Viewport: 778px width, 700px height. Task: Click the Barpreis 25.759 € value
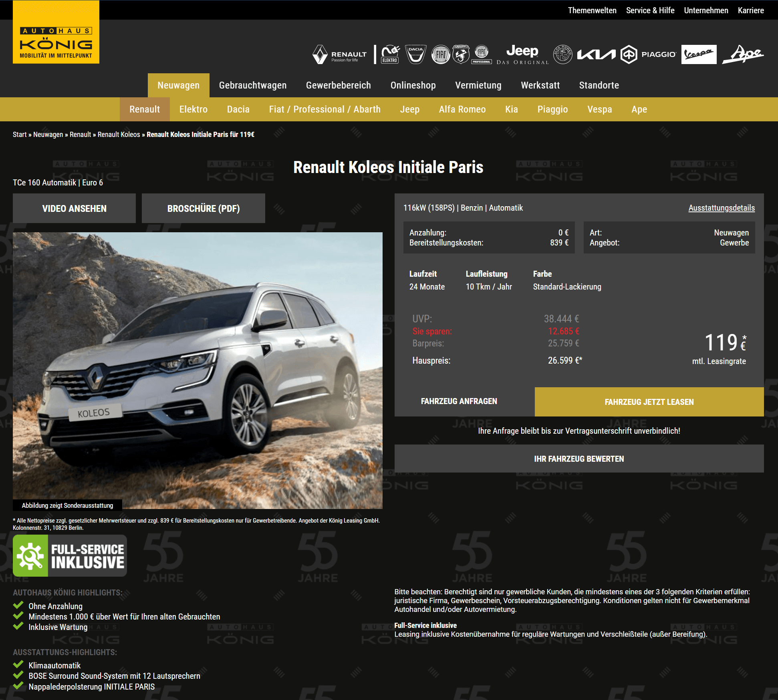point(564,343)
